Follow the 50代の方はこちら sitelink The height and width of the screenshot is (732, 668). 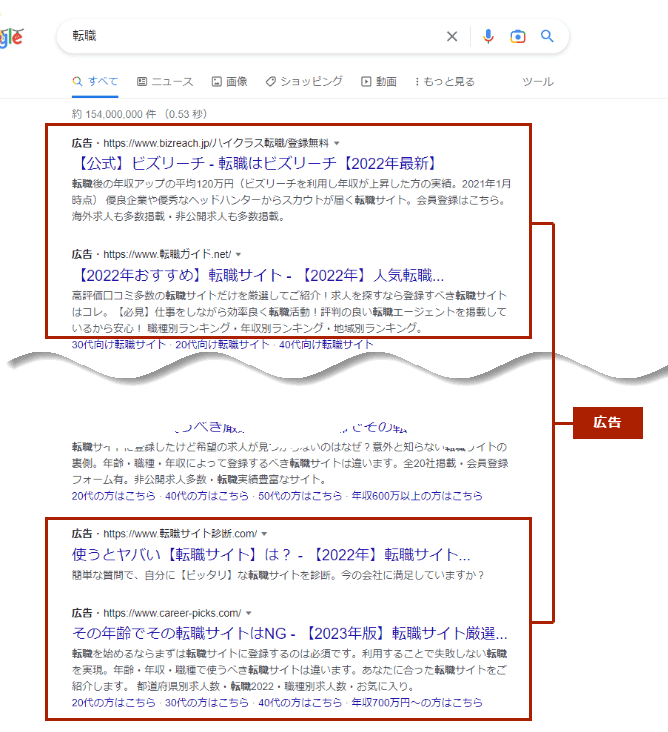click(x=300, y=496)
